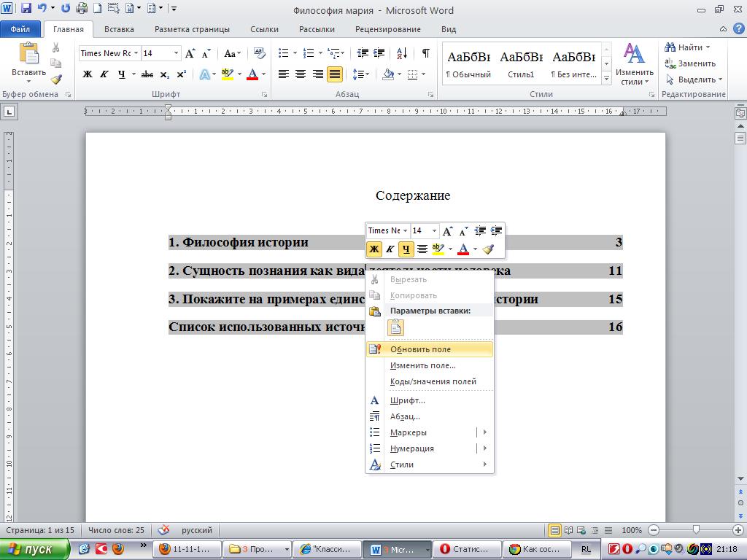
Task: Open the font size dropdown in the ribbon
Action: point(176,53)
